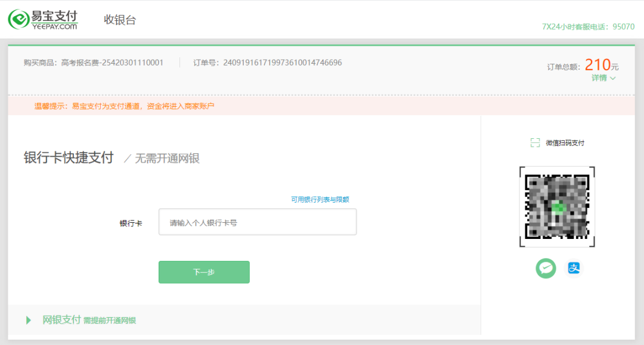Select the WeChat pay round icon

click(x=546, y=268)
